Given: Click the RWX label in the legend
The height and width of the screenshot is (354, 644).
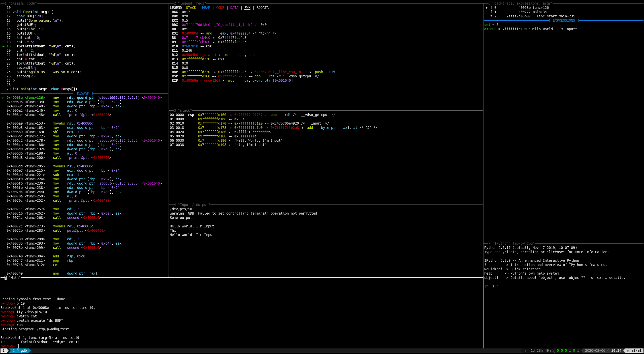Looking at the screenshot, I should click(x=247, y=8).
